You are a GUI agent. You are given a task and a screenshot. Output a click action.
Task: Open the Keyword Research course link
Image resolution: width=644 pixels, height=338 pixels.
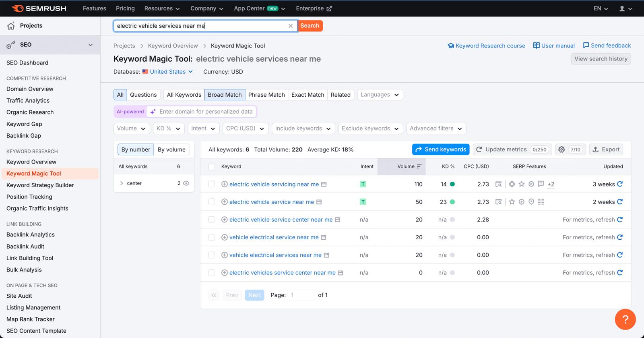[486, 46]
